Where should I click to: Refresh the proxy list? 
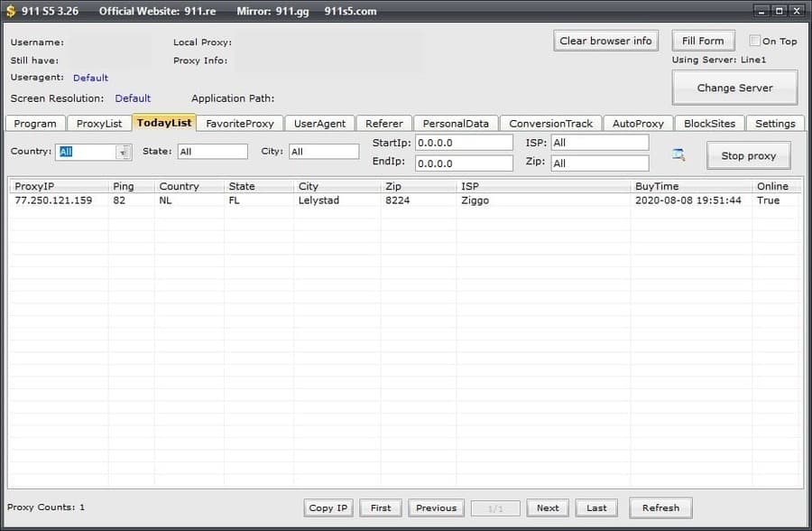coord(660,508)
